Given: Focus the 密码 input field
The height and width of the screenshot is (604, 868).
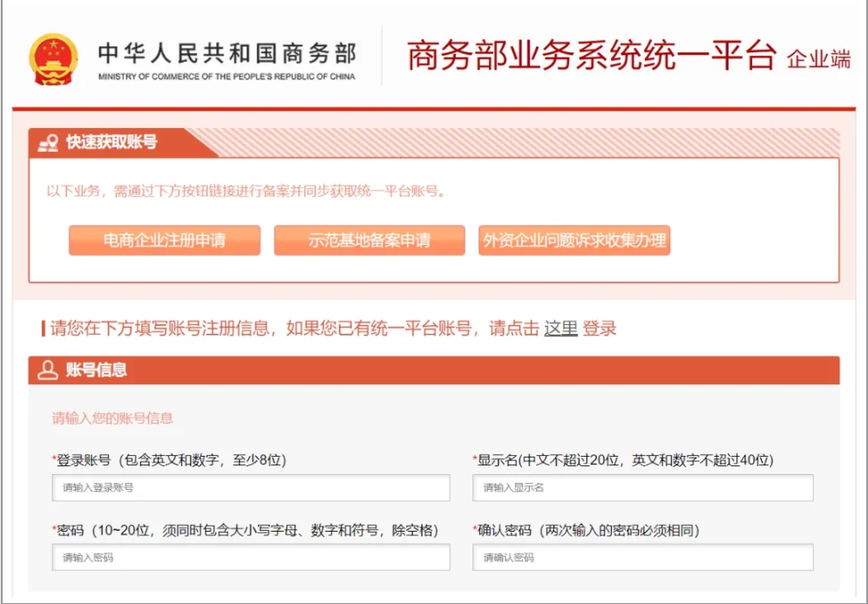Looking at the screenshot, I should 251,558.
